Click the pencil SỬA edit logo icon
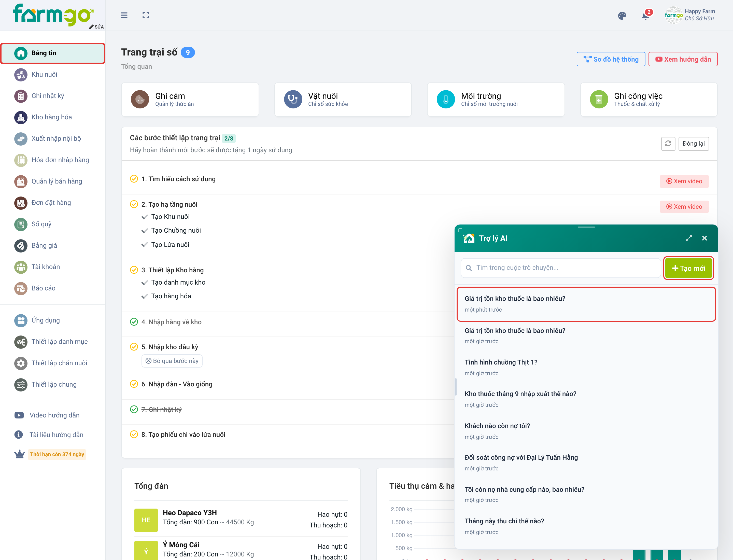The width and height of the screenshot is (733, 560). pyautogui.click(x=96, y=27)
